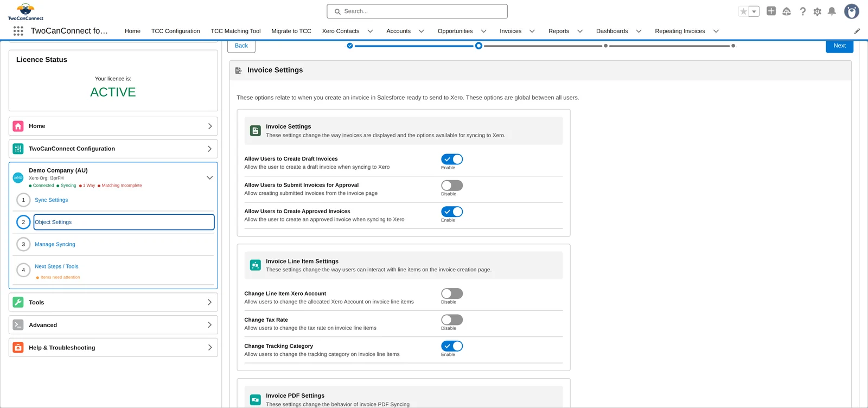The width and height of the screenshot is (868, 408).
Task: Click the Xero logo for Demo Company
Action: pyautogui.click(x=18, y=177)
